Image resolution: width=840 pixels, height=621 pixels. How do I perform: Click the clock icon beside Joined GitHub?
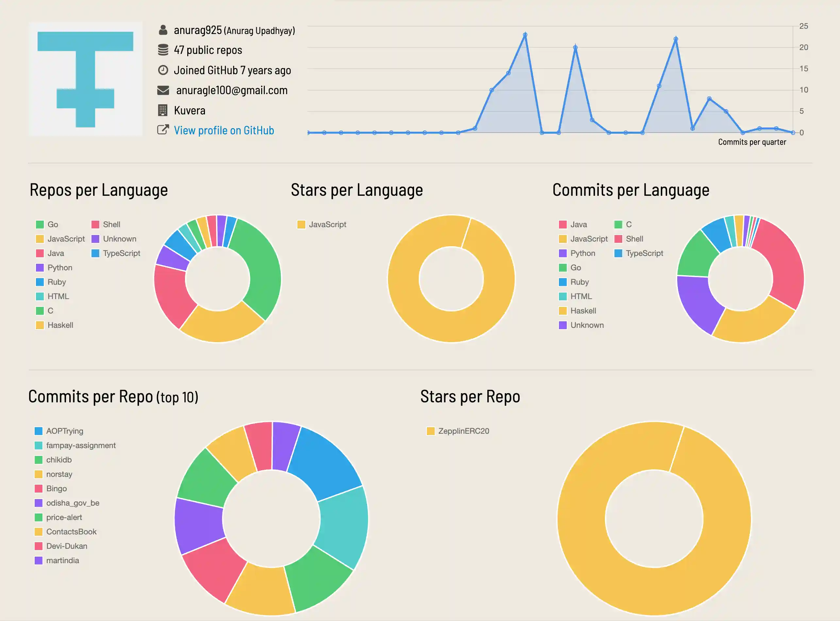163,70
